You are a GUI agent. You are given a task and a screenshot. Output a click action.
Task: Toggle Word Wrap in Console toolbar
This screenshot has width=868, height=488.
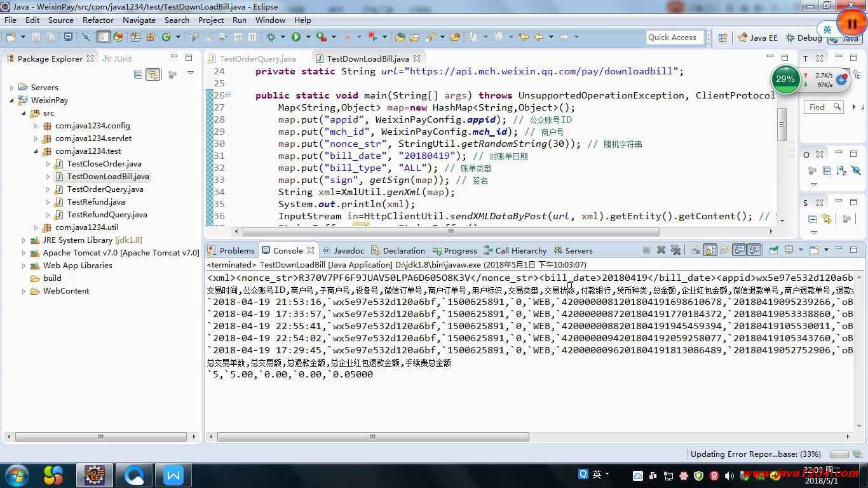pos(724,250)
